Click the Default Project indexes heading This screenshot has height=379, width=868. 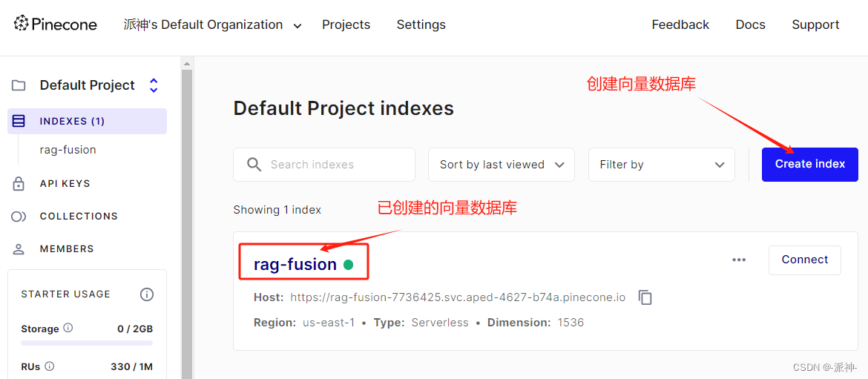tap(343, 108)
